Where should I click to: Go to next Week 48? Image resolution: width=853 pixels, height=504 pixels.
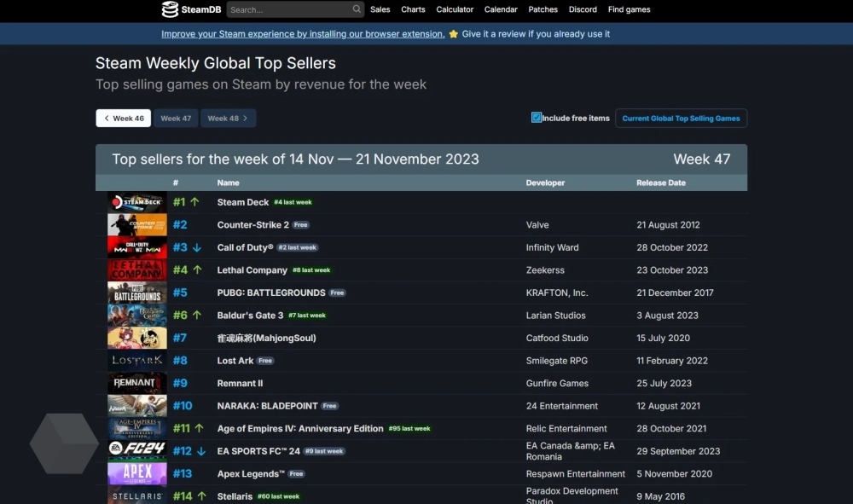point(228,119)
